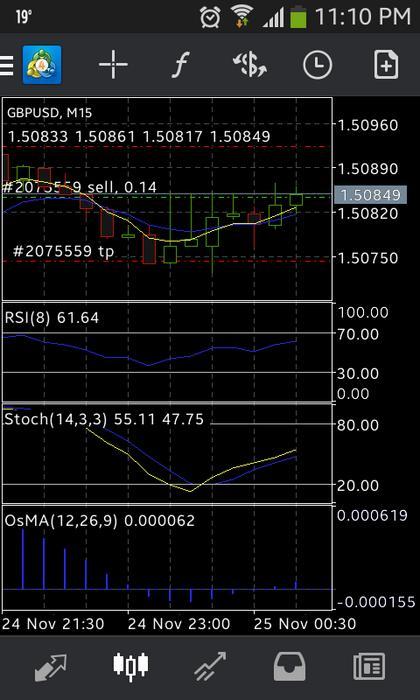The width and height of the screenshot is (420, 700).
Task: Tap the 24 Nov 23:00 time axis marker
Action: (179, 624)
